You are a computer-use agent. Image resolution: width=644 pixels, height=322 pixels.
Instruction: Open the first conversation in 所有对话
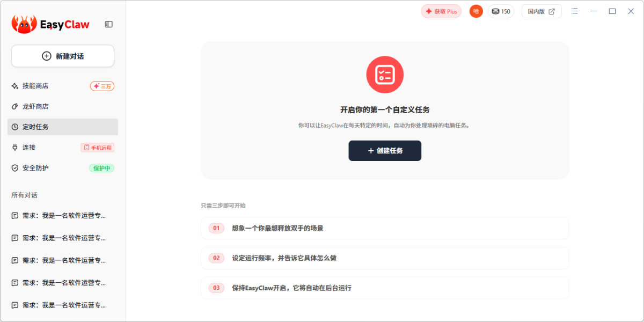click(x=63, y=216)
